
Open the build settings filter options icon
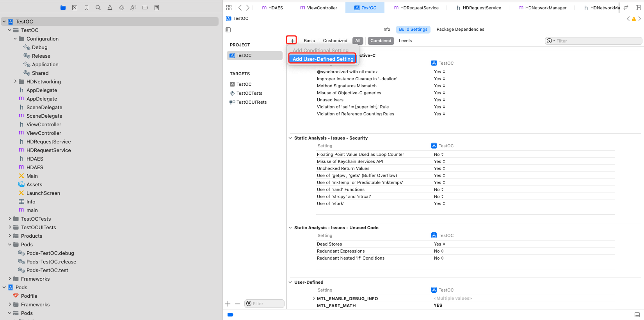coord(551,41)
